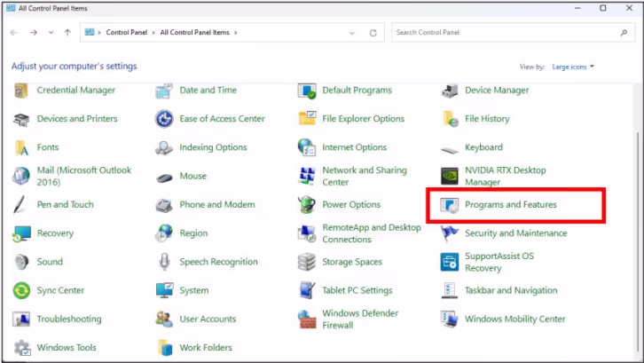Select the All Control Panel Items breadcrumb

click(x=194, y=33)
